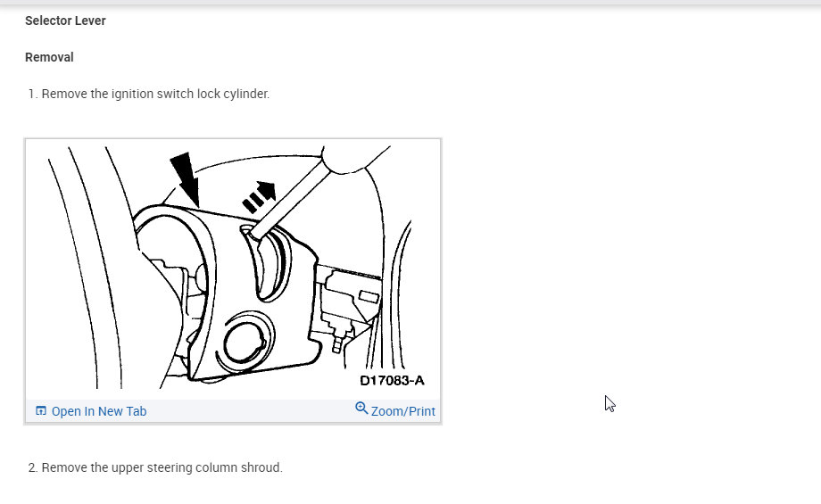
Task: Click step 1 about ignition switch lock cylinder
Action: coord(149,94)
